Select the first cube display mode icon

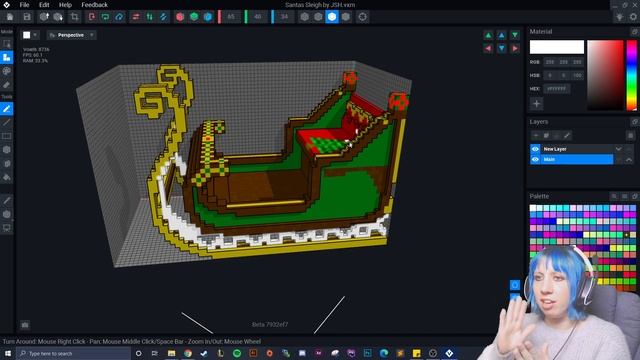[304, 17]
